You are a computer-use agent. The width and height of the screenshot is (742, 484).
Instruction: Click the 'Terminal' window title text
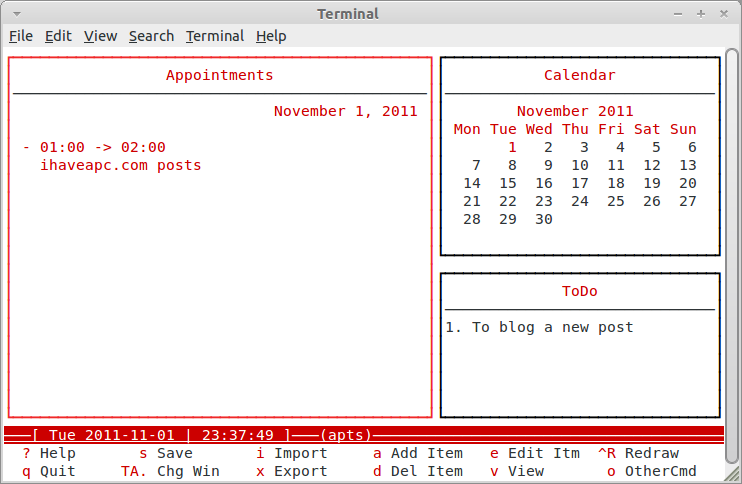[x=348, y=14]
